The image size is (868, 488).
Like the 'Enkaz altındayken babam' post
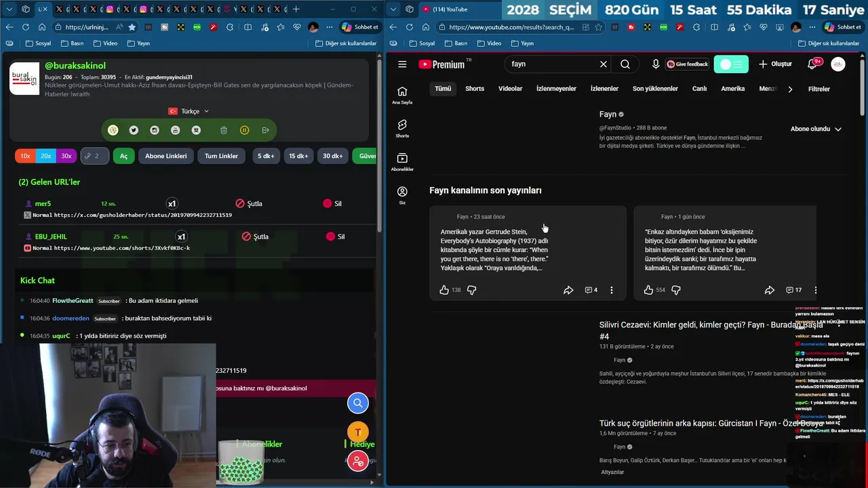tap(649, 290)
